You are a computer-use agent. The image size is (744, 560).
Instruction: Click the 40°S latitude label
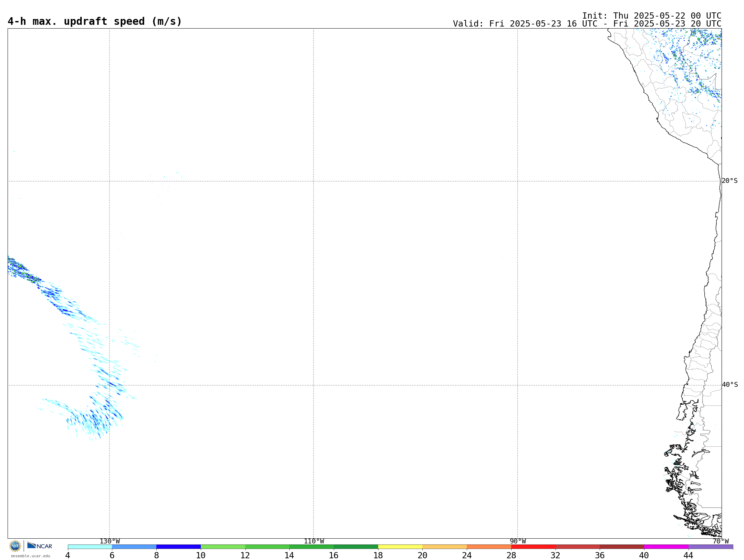(730, 385)
